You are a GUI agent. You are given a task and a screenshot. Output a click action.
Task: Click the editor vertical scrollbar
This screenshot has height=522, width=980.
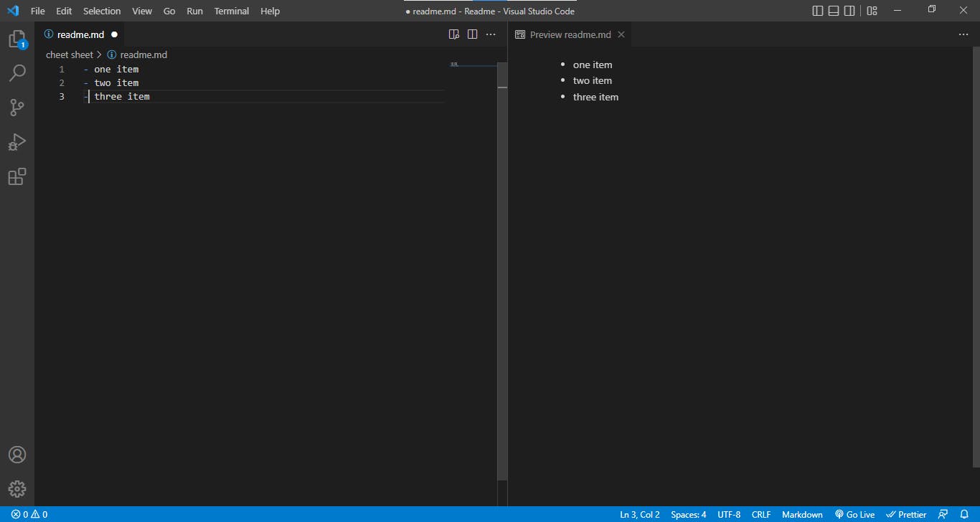click(502, 271)
